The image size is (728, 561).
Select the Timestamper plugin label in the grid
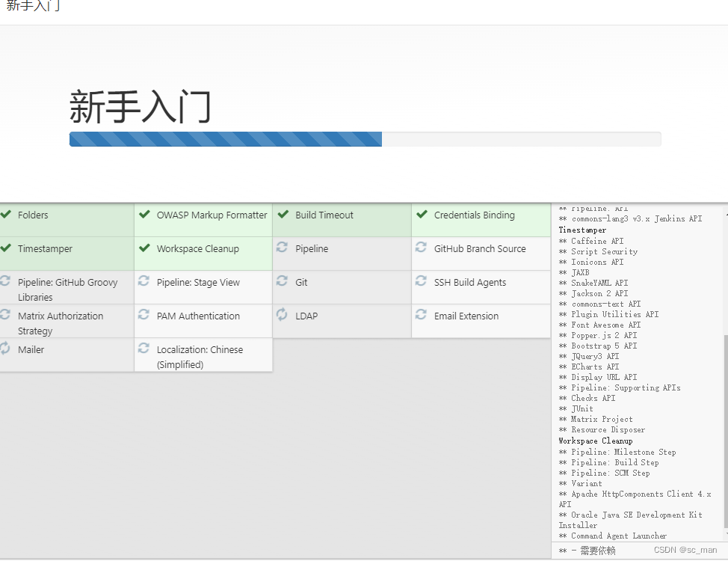pos(45,248)
